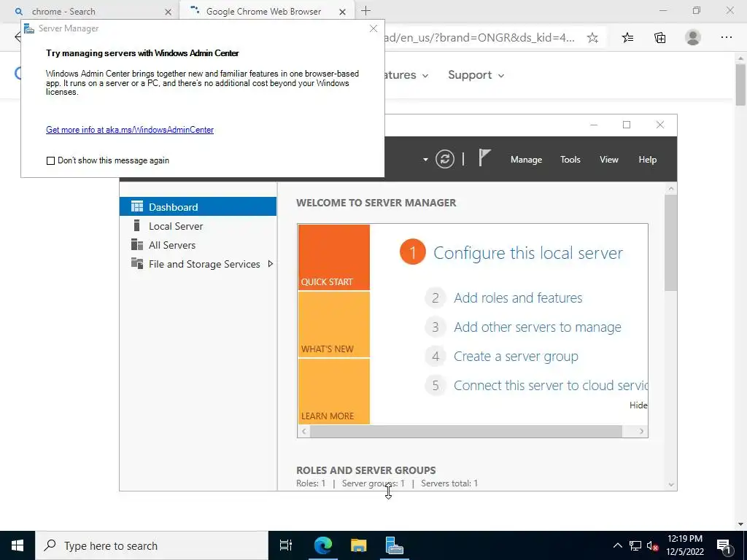Expand the Features menu on the webpage
The image size is (747, 560).
click(407, 75)
